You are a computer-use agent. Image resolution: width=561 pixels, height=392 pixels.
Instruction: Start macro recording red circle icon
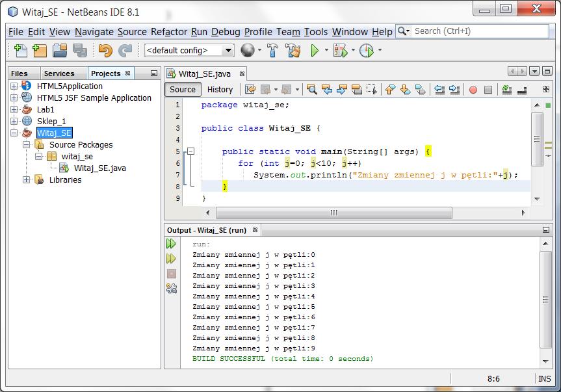(x=473, y=90)
